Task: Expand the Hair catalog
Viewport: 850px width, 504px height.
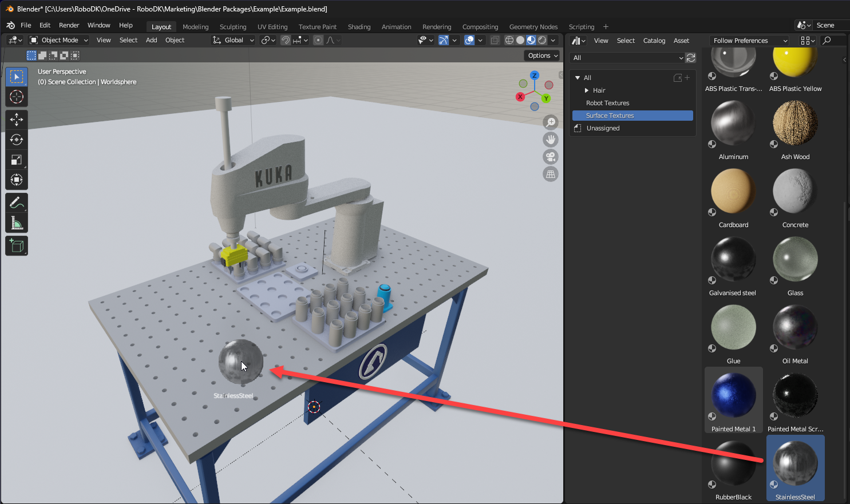Action: coord(587,90)
